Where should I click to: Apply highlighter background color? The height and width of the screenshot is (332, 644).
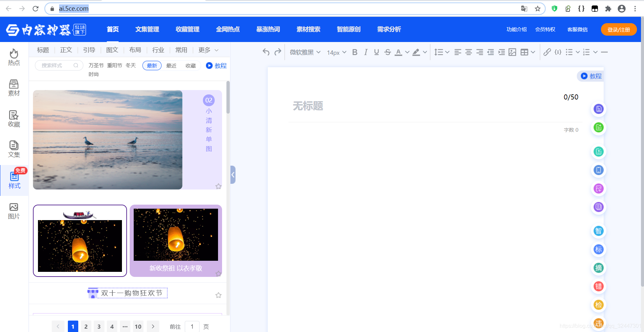pyautogui.click(x=416, y=52)
